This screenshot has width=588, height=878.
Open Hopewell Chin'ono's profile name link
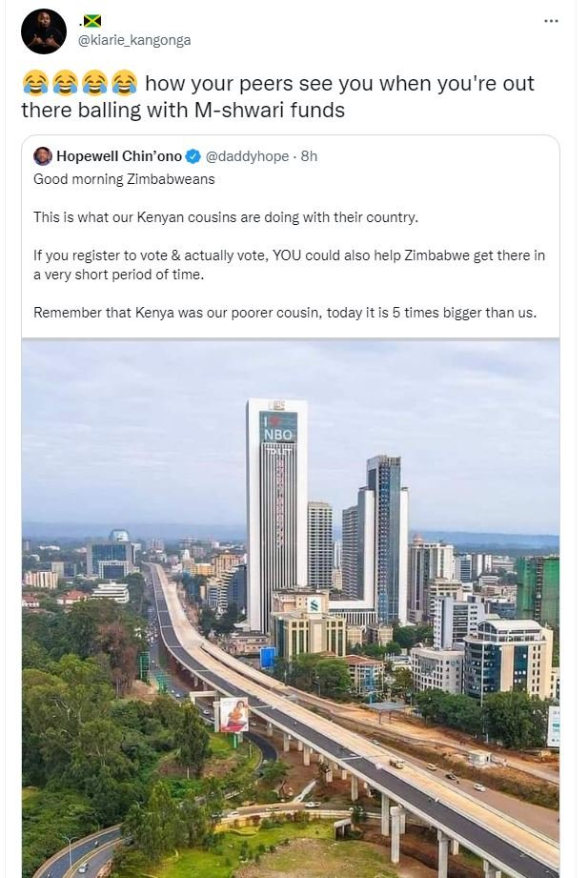119,156
